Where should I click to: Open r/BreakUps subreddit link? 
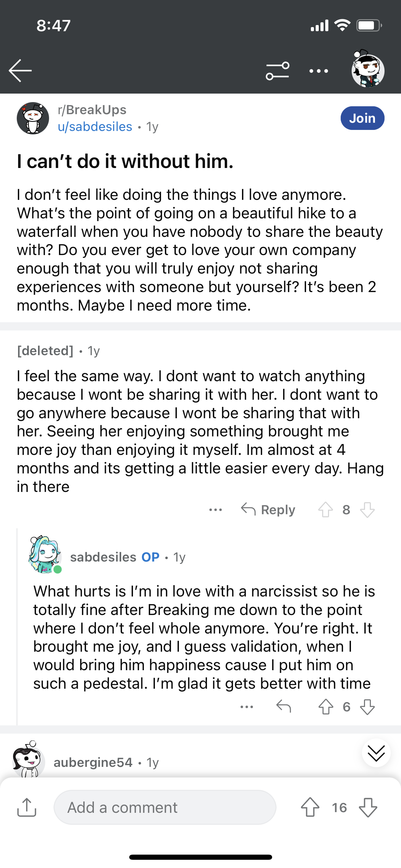[92, 110]
